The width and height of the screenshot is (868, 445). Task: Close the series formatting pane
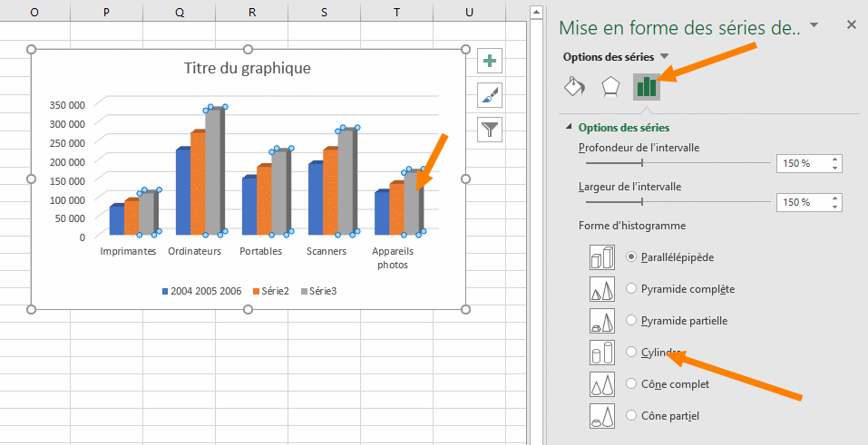(851, 25)
